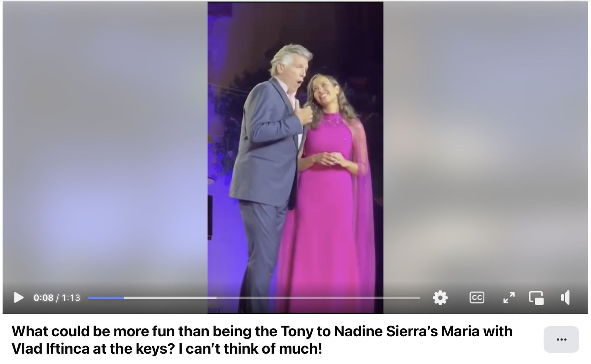Viewport: 591px width, 364px height.
Task: Click the 0:08 / 1:13 time display
Action: tap(57, 298)
